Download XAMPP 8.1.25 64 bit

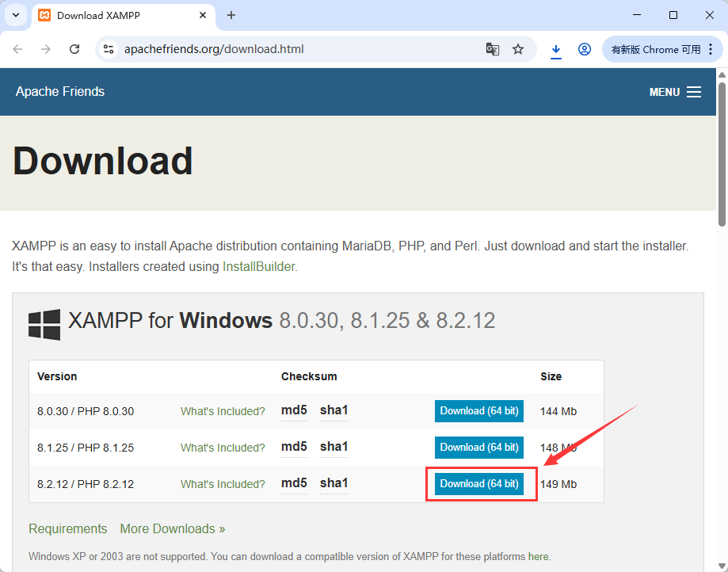tap(479, 447)
